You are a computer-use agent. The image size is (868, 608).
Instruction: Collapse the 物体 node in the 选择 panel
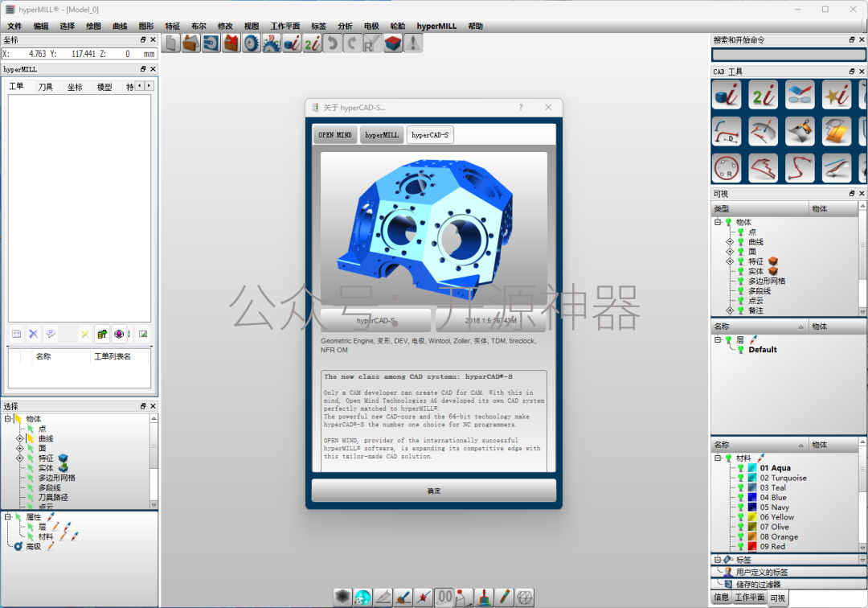tap(8, 419)
